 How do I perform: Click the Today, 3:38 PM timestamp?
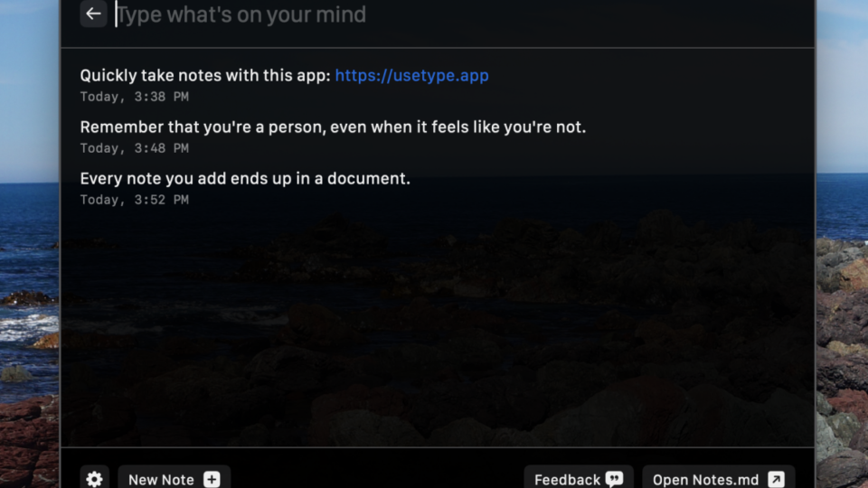[x=135, y=97]
